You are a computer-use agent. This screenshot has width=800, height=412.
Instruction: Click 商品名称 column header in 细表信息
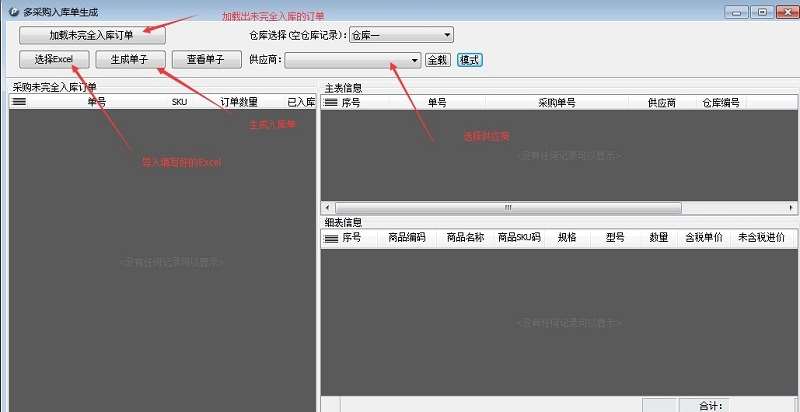point(465,239)
